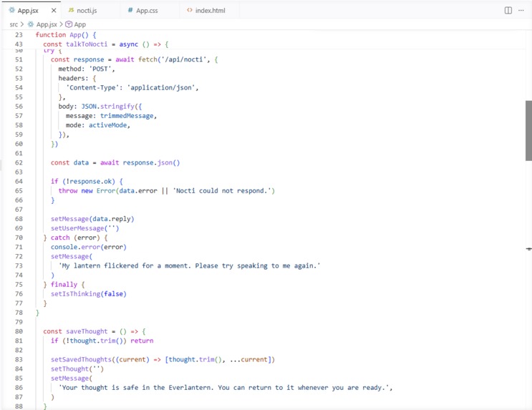This screenshot has width=532, height=410.
Task: Click response.json() on line 62
Action: [151, 162]
